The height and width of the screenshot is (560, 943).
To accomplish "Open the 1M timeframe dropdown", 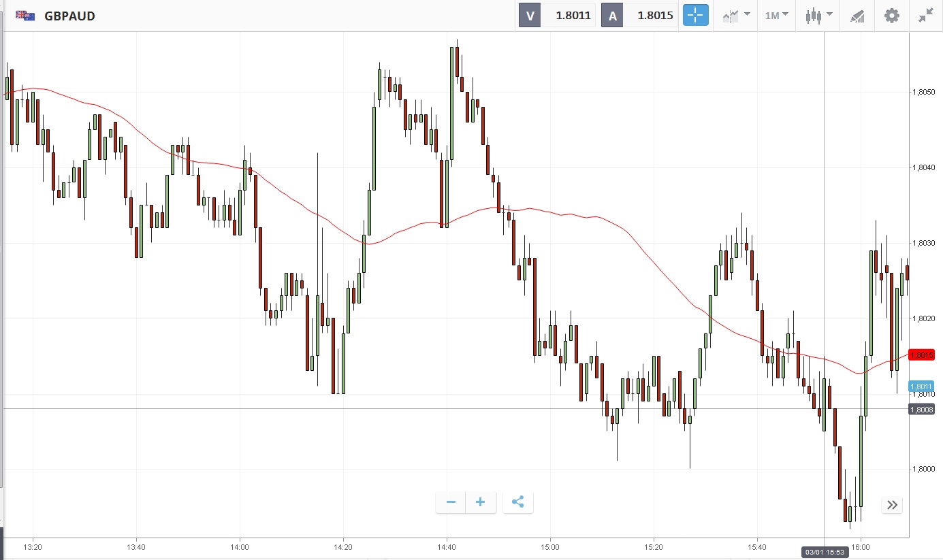I will pyautogui.click(x=776, y=15).
